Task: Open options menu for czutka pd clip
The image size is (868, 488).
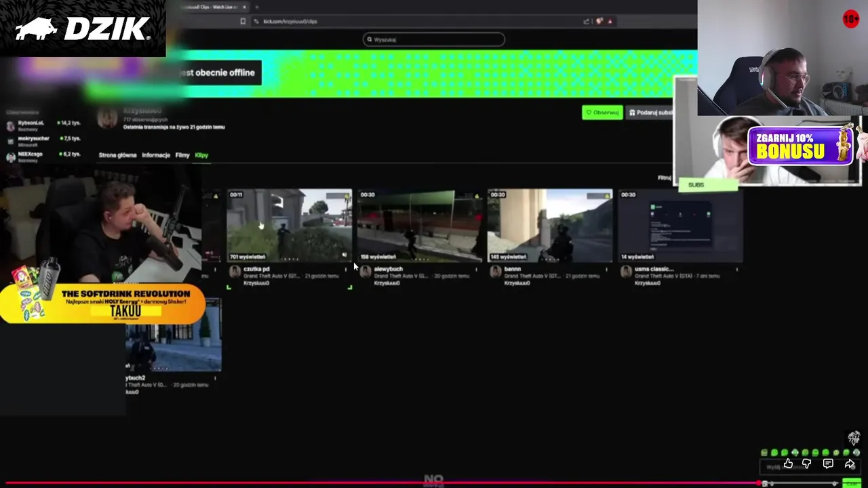Action: tap(346, 269)
